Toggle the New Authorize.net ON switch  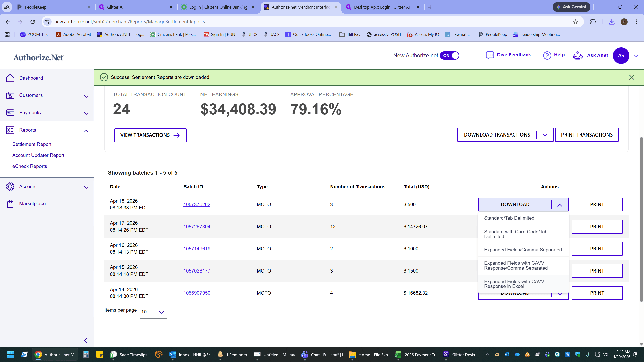450,56
